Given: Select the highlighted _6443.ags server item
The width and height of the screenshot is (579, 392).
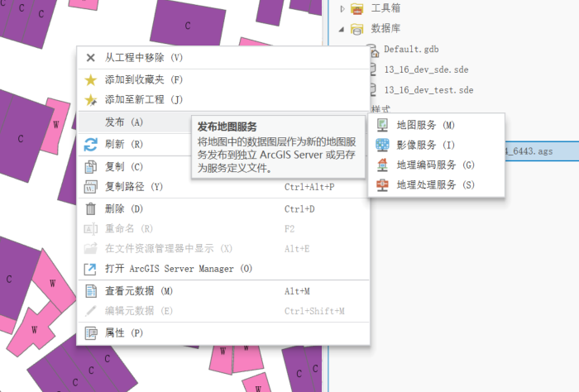Looking at the screenshot, I should point(541,151).
